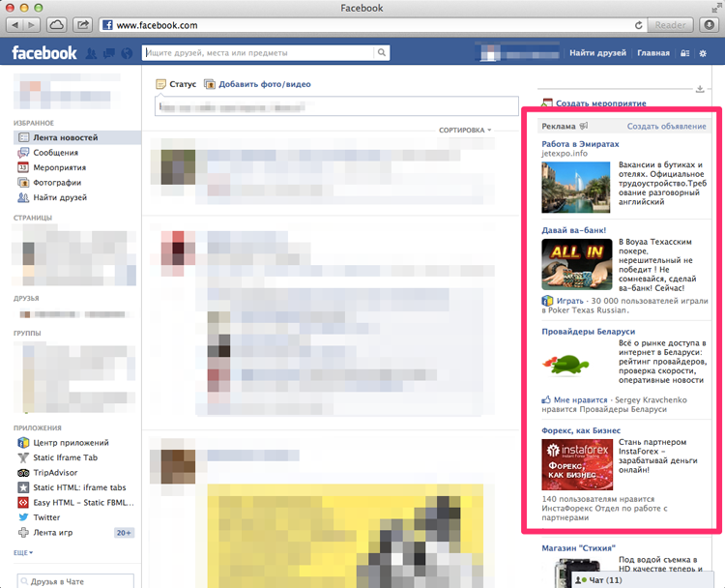Open friend requests icon in Facebook header

point(91,53)
